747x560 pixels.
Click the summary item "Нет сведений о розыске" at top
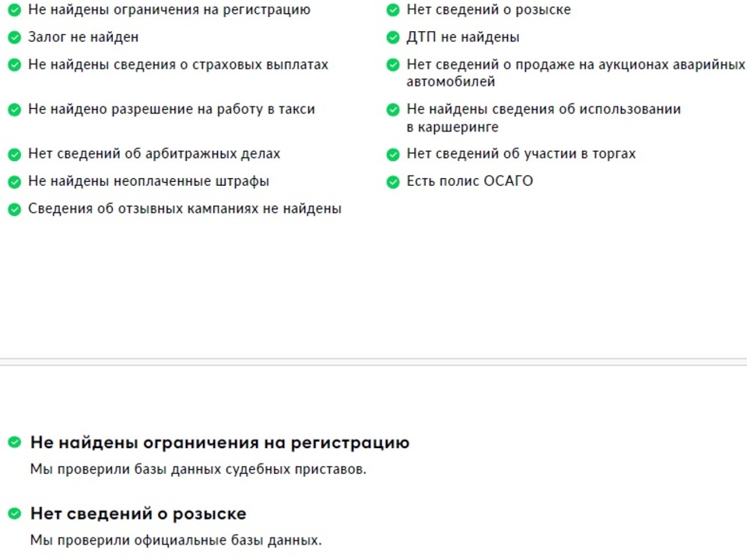pos(488,10)
